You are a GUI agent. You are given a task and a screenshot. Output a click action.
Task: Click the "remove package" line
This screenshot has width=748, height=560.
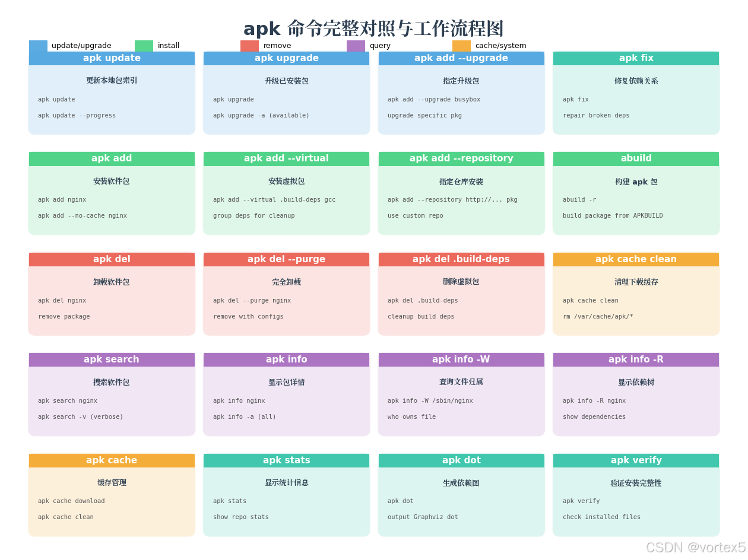click(x=64, y=317)
